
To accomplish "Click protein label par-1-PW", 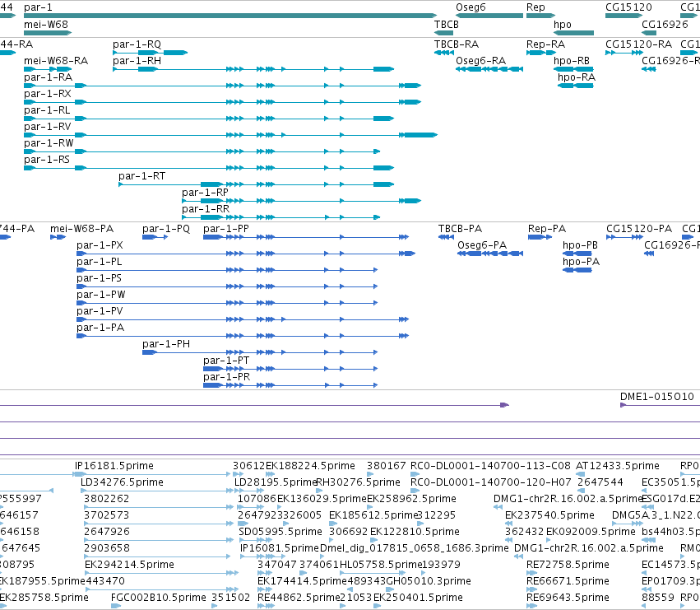I will [x=101, y=295].
